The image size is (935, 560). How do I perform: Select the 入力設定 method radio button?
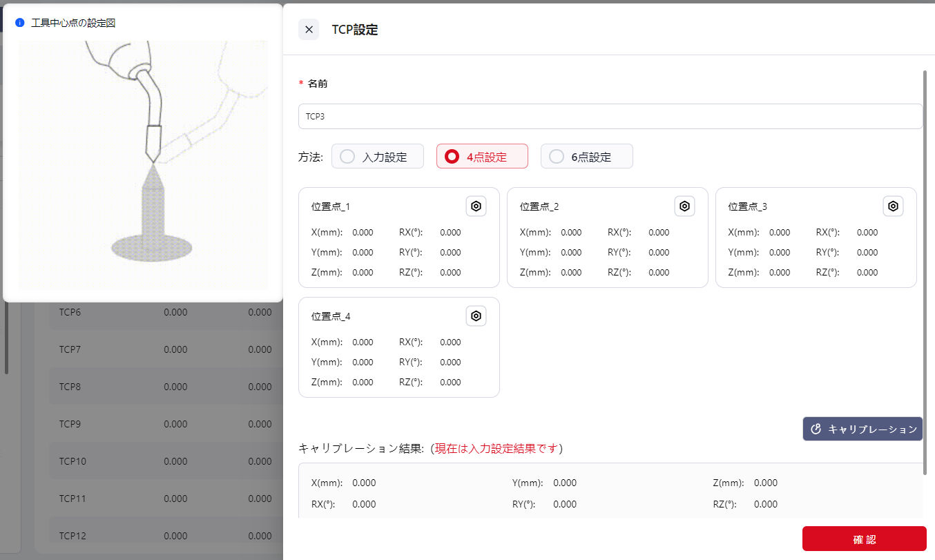(x=348, y=157)
